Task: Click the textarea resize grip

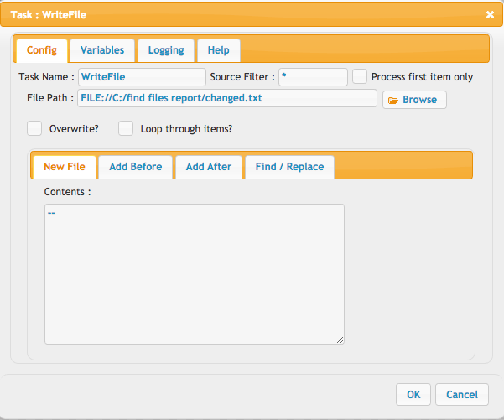Action: [x=340, y=340]
